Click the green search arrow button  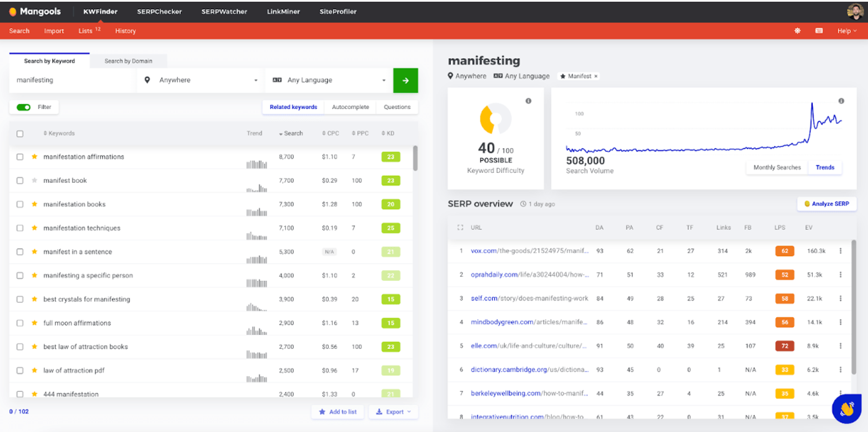click(x=405, y=81)
